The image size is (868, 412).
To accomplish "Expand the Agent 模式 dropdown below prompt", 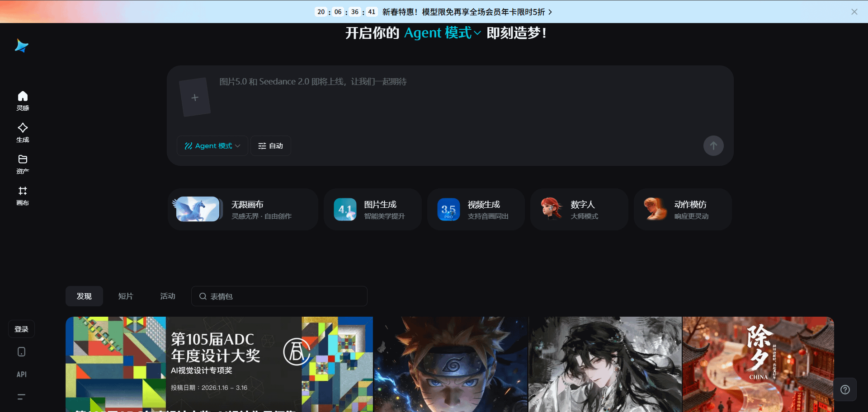I will coord(212,146).
